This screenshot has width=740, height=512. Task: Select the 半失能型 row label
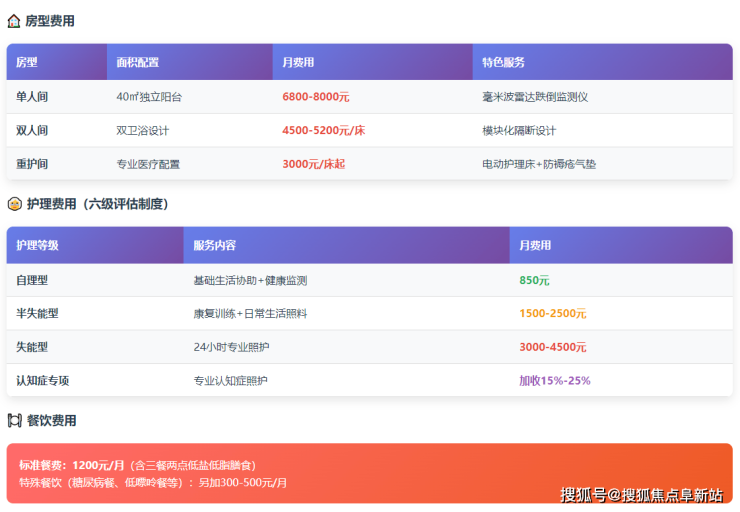pos(37,313)
